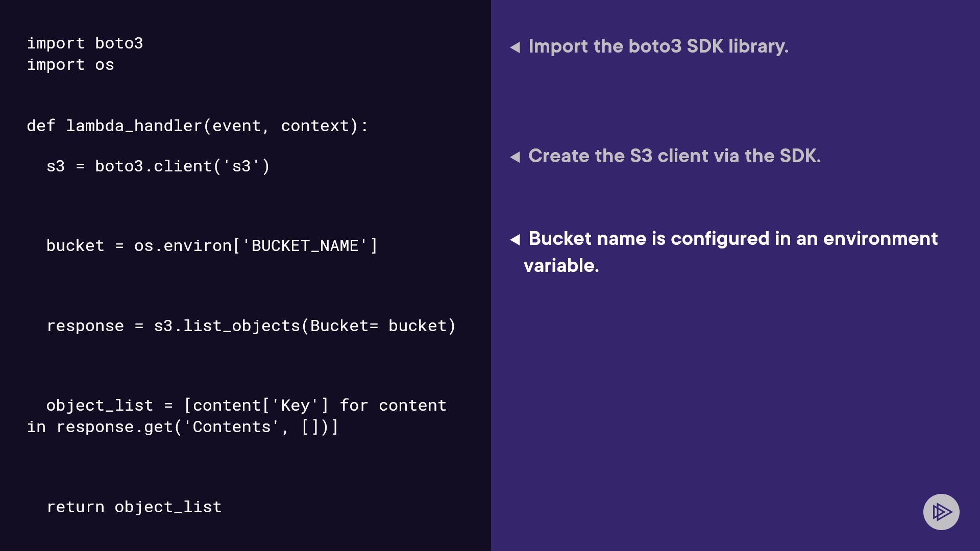Click the triangle bullet beside "Bucket name is configured"

(515, 240)
